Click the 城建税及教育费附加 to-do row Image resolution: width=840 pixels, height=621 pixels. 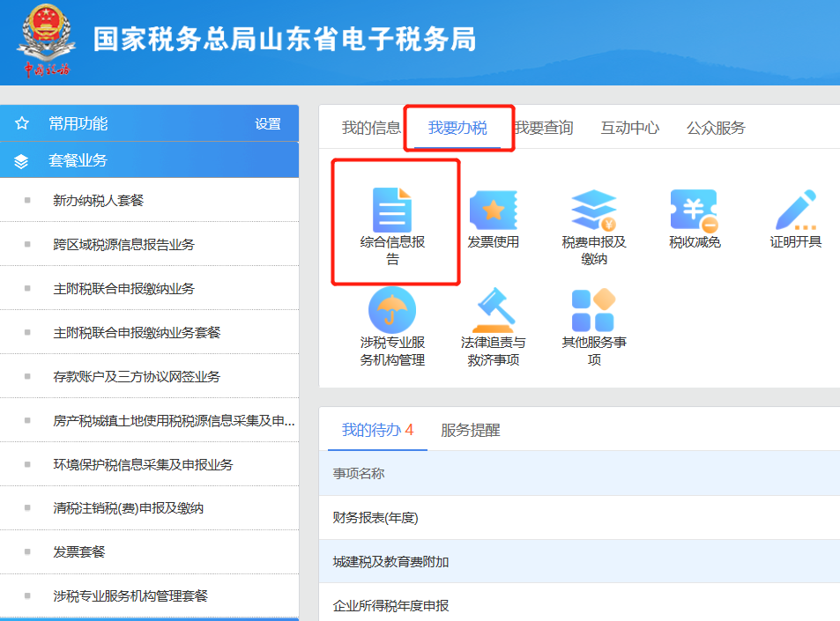pyautogui.click(x=580, y=562)
